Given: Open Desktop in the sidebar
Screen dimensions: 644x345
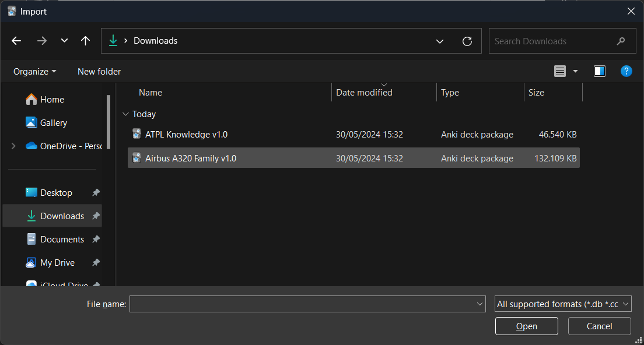Looking at the screenshot, I should point(48,192).
